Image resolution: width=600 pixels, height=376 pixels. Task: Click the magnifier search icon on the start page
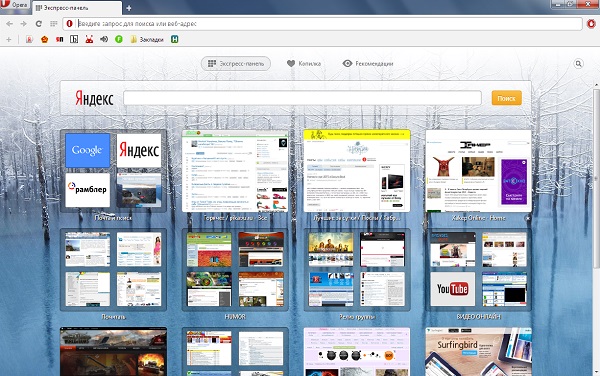(578, 63)
